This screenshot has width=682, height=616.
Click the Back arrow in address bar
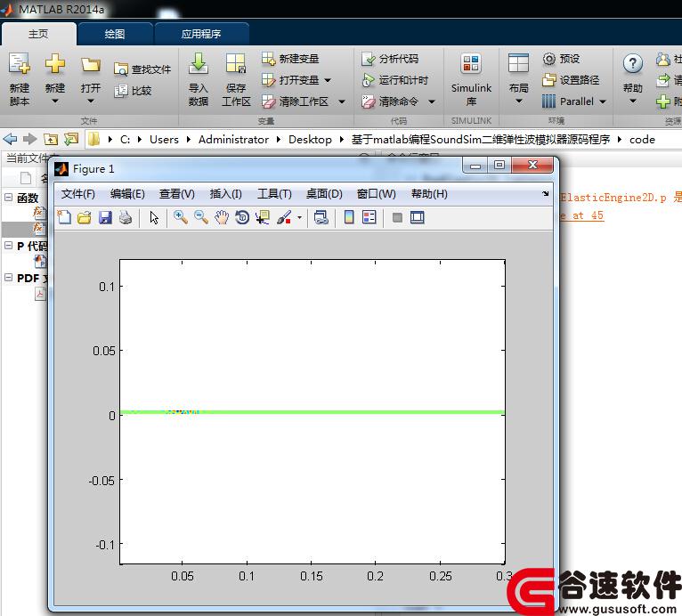(10, 140)
